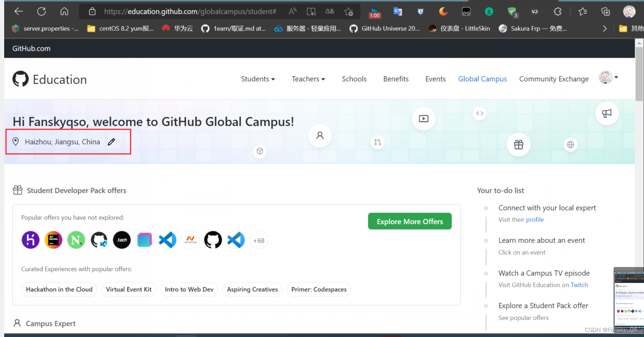
Task: Click the gift bubble icon in banner
Action: point(519,145)
